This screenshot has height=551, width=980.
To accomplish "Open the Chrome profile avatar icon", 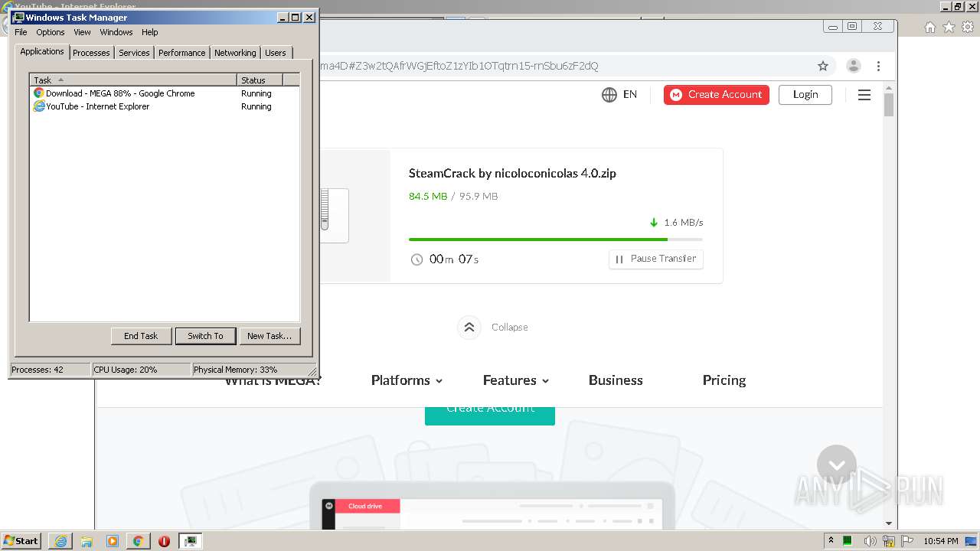I will pyautogui.click(x=854, y=66).
